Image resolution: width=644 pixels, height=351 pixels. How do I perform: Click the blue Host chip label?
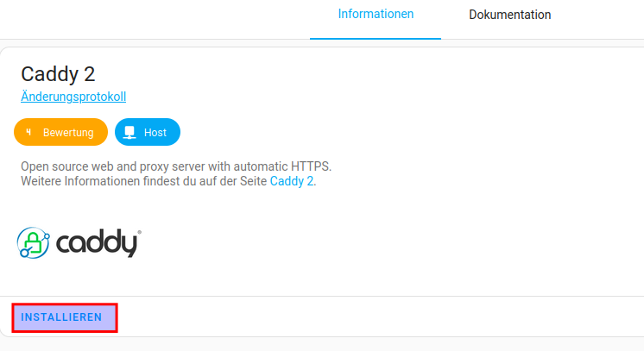tap(155, 133)
